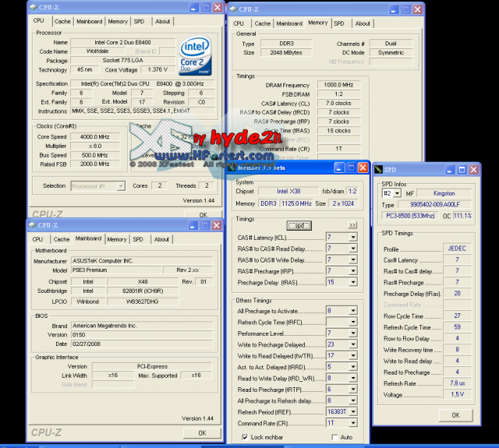This screenshot has height=448, width=499.
Task: Open Write to Read Delayed (tWTR) dropdown
Action: (353, 356)
